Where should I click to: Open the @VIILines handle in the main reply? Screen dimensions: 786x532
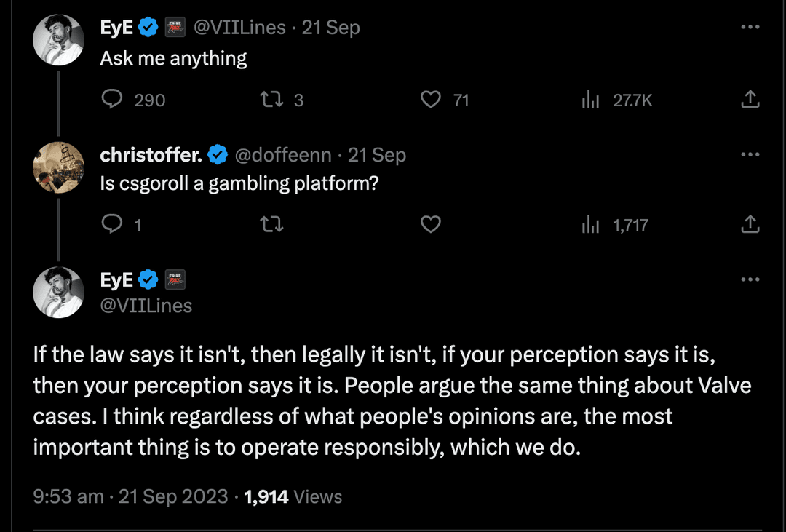[146, 305]
